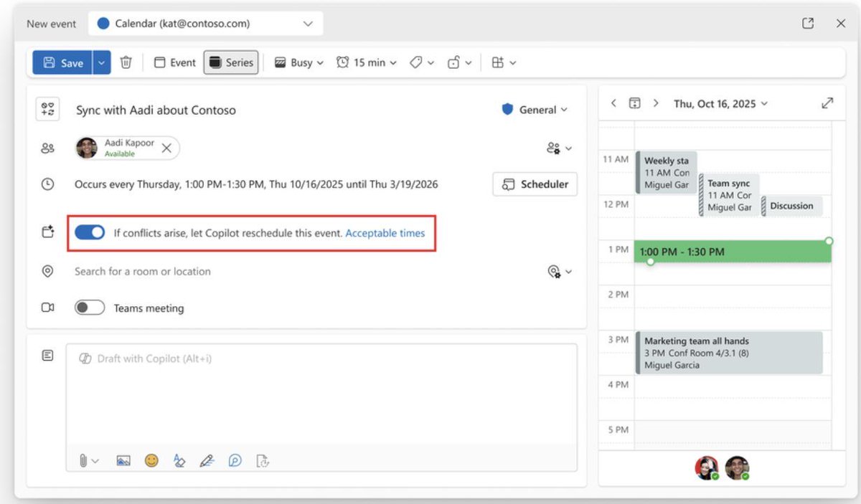Screen dimensions: 861x504
Task: Switch to single Event mode
Action: click(175, 62)
